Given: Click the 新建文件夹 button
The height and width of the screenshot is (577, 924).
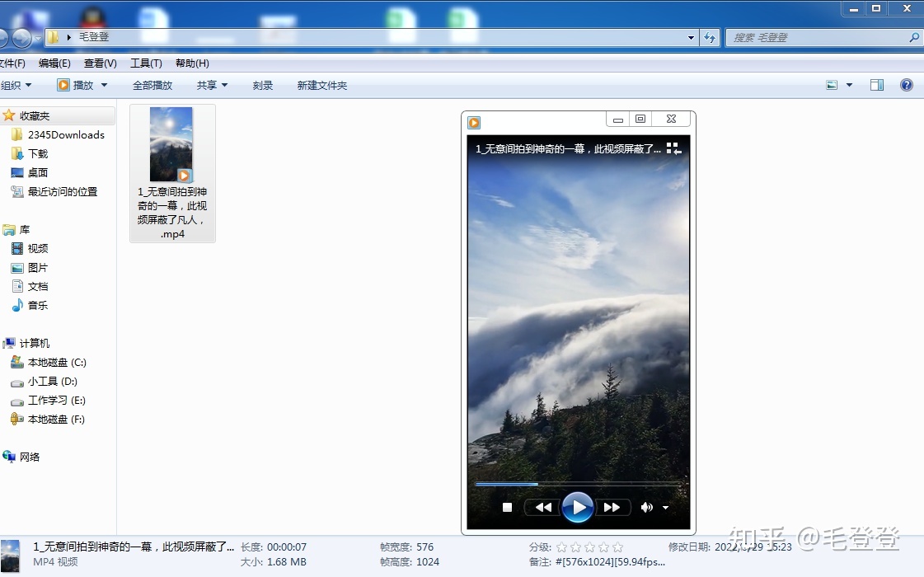Looking at the screenshot, I should click(x=322, y=85).
